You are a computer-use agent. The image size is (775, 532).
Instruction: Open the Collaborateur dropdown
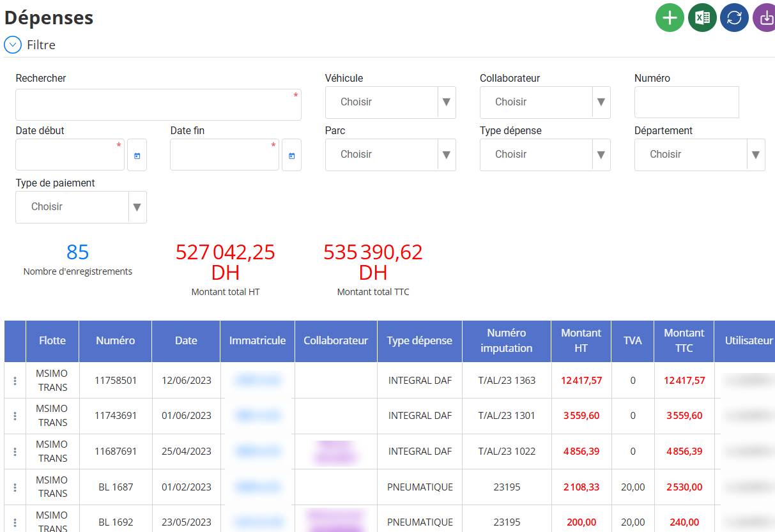pos(545,102)
